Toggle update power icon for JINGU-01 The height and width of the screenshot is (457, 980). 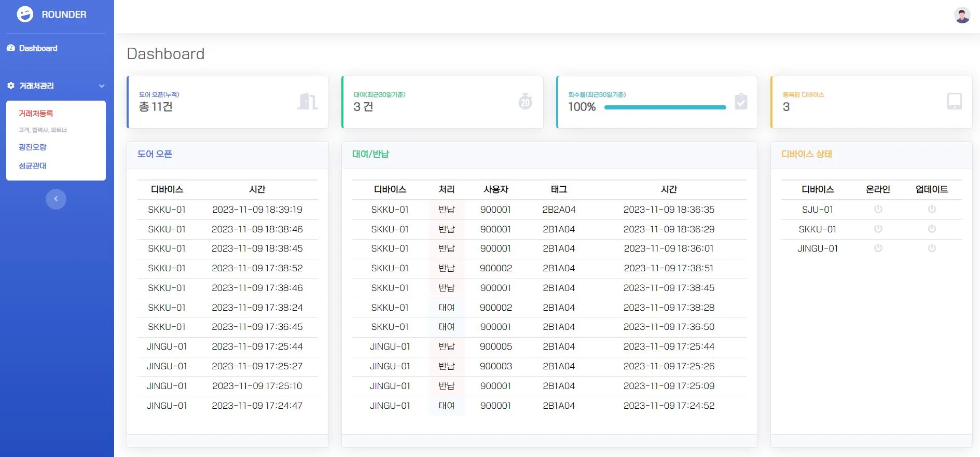tap(932, 248)
